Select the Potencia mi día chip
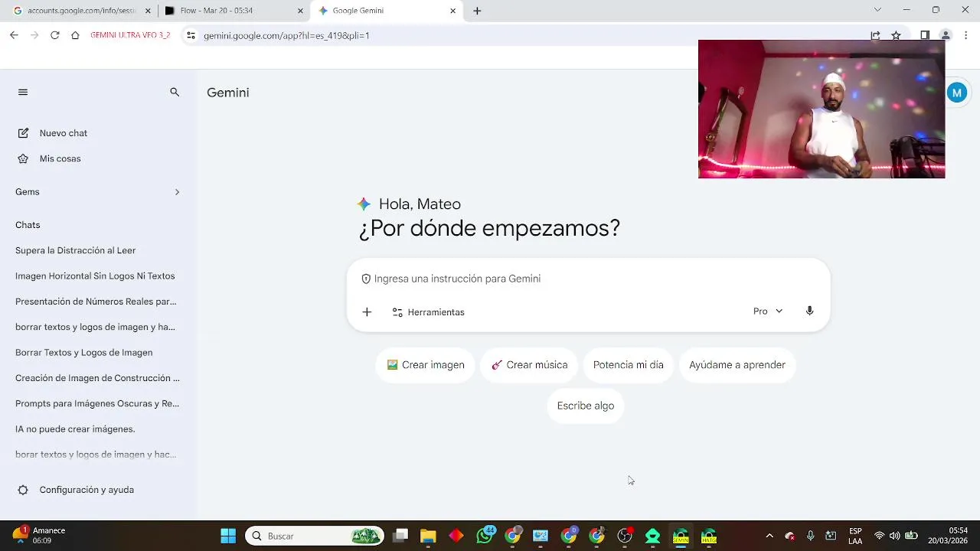 pos(629,365)
